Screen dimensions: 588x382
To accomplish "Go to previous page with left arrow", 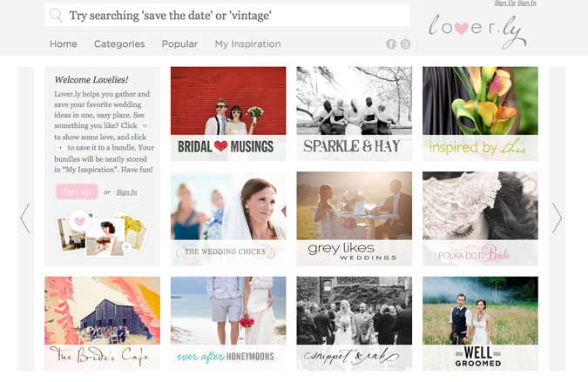I will click(x=25, y=218).
